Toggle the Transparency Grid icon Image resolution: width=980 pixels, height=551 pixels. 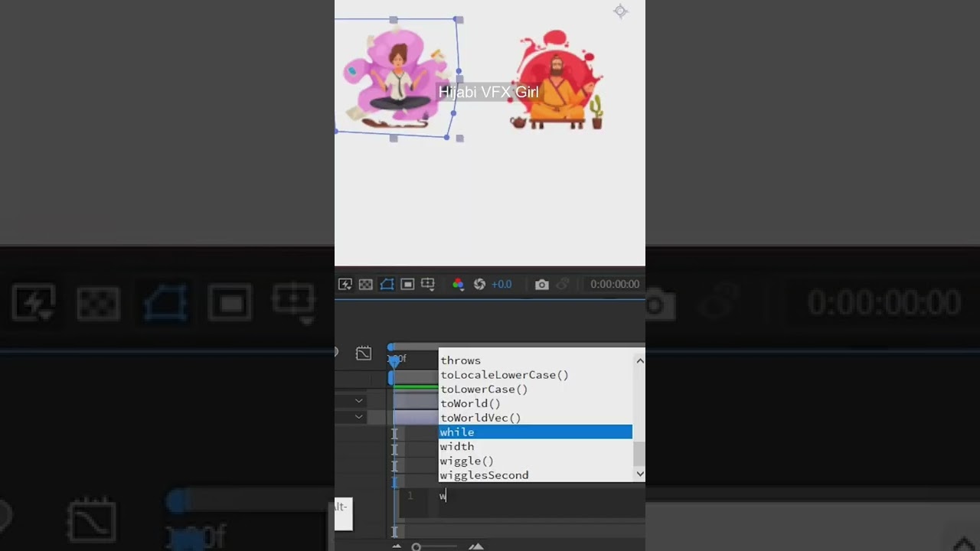(366, 284)
